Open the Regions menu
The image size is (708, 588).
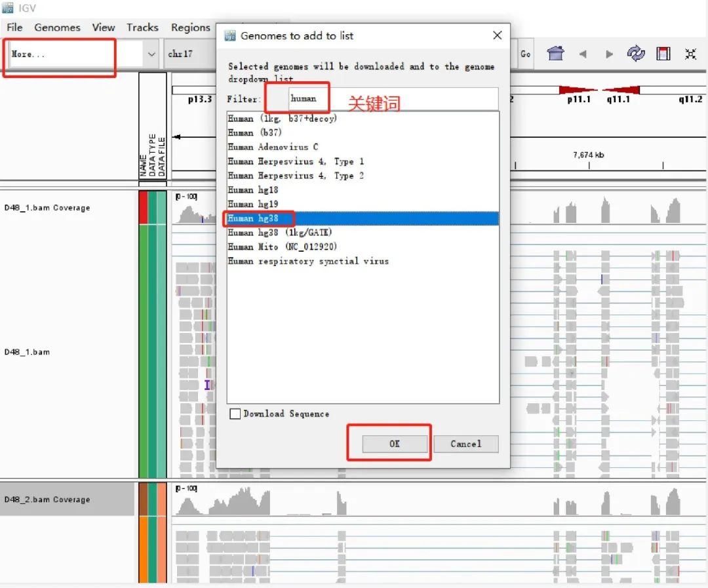click(x=191, y=28)
